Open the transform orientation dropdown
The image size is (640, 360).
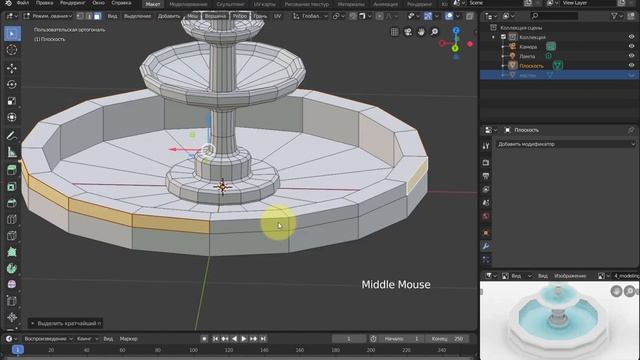(311, 16)
